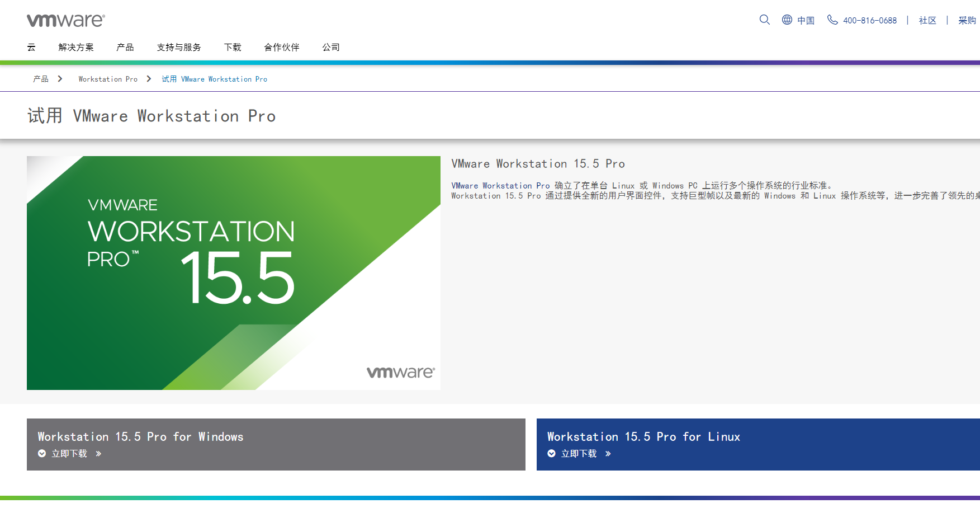Open the 合作伙伴 menu

pyautogui.click(x=282, y=48)
